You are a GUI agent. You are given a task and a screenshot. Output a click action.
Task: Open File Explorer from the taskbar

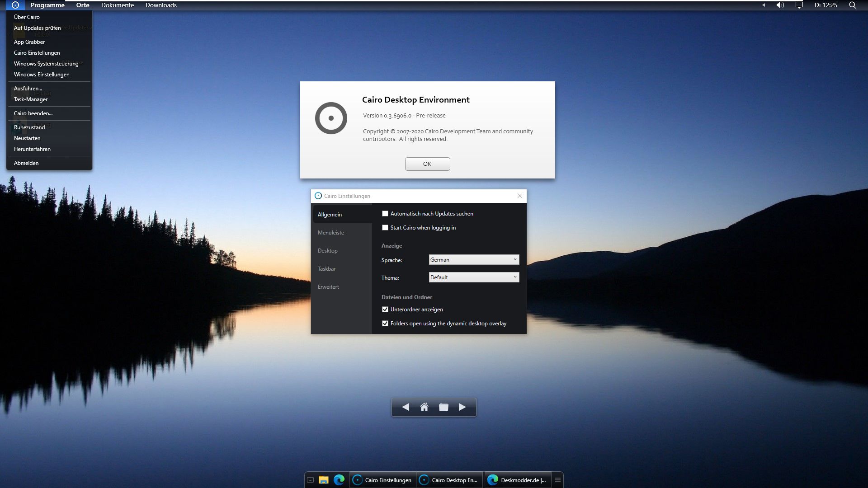pyautogui.click(x=323, y=480)
